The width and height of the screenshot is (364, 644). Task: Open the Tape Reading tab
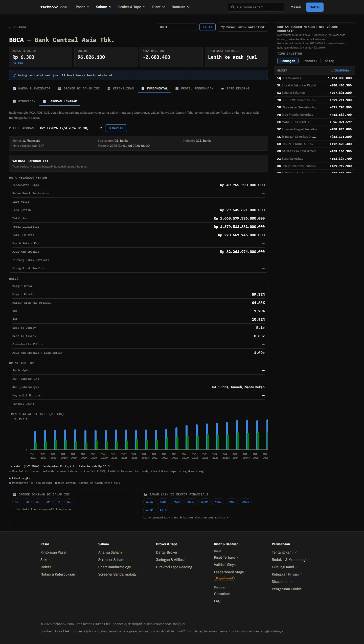[235, 88]
